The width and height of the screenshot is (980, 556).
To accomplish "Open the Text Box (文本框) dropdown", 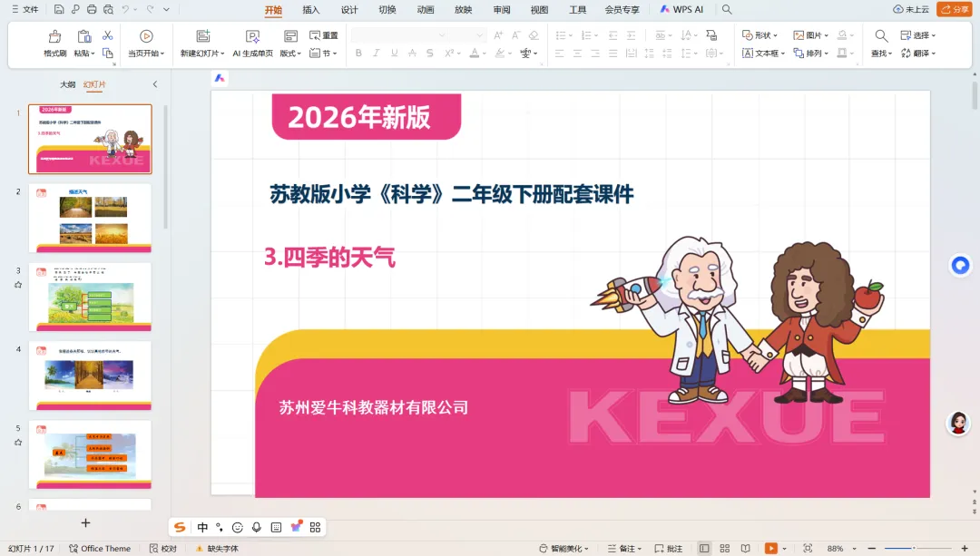I will click(764, 54).
